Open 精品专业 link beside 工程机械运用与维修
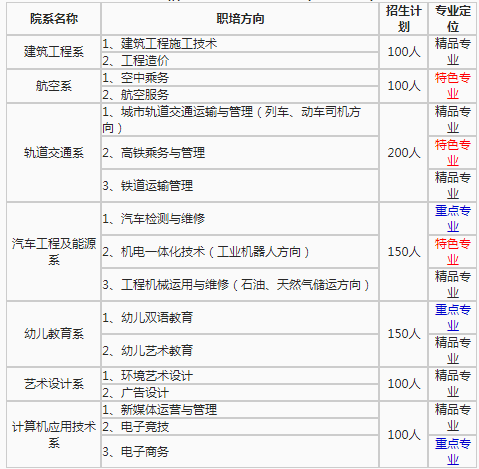This screenshot has height=469, width=479. click(452, 284)
